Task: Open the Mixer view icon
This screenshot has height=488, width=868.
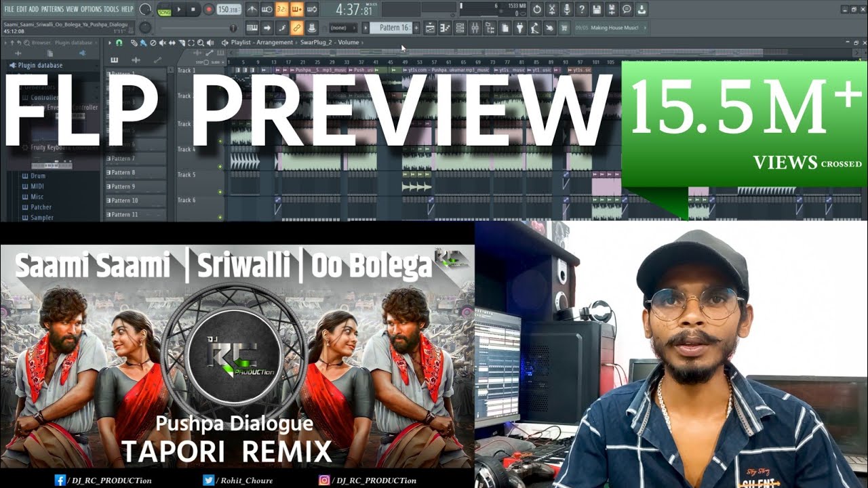Action: coord(475,28)
